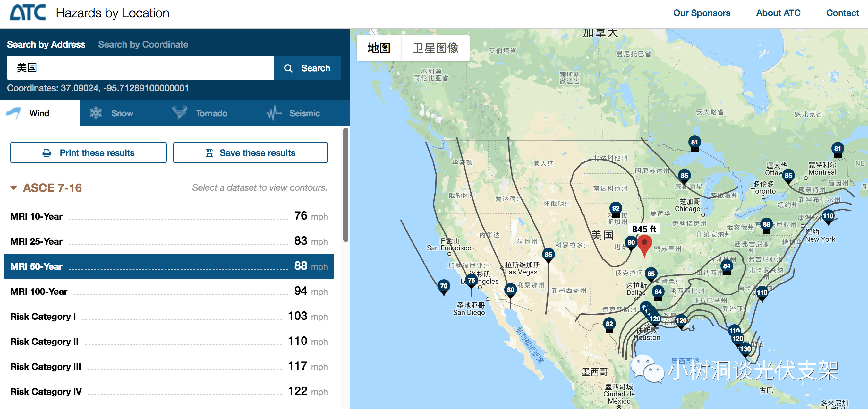868x409 pixels.
Task: Click the 80 marker near Arizona
Action: click(x=510, y=290)
